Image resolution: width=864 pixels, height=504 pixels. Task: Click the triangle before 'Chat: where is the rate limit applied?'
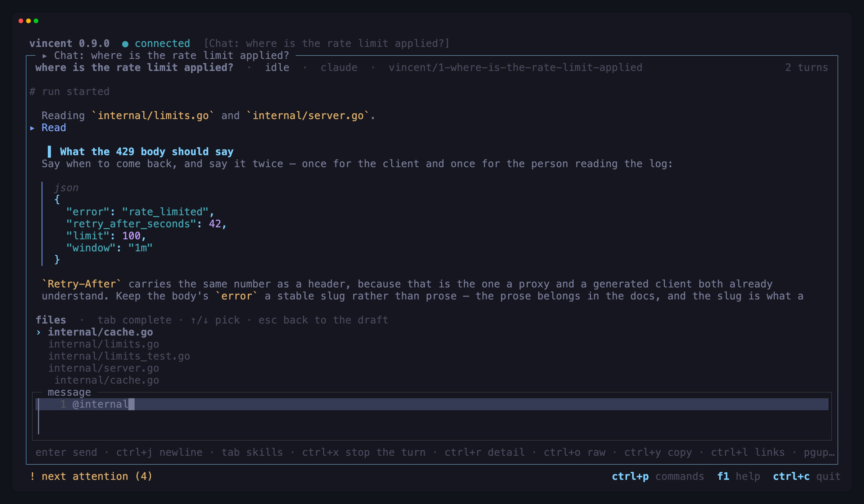pos(45,56)
